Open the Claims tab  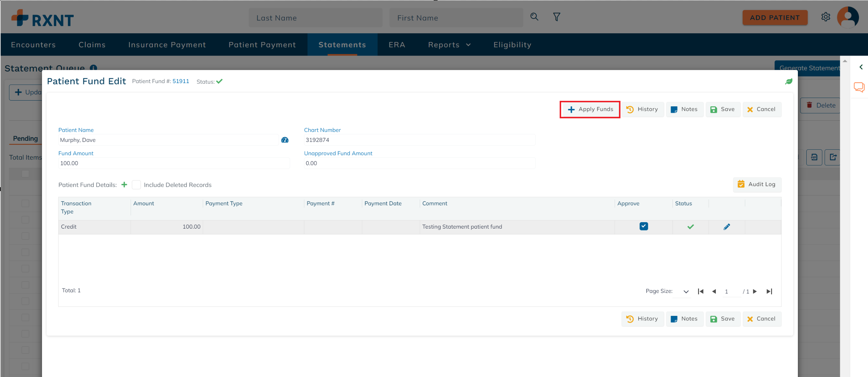92,45
